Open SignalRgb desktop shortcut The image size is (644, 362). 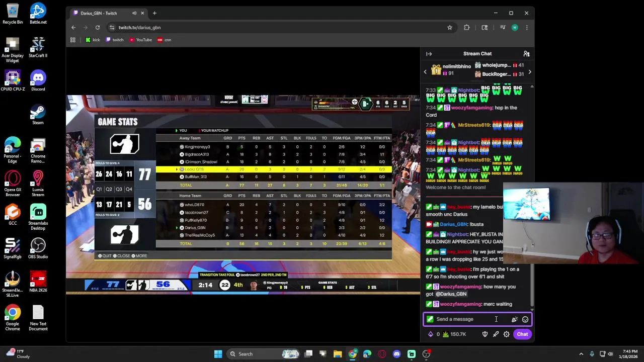pos(13,248)
